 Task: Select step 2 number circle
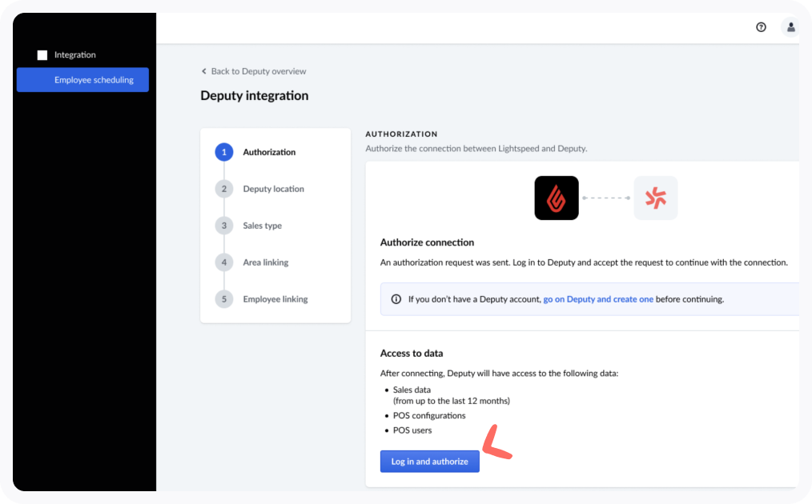(224, 189)
